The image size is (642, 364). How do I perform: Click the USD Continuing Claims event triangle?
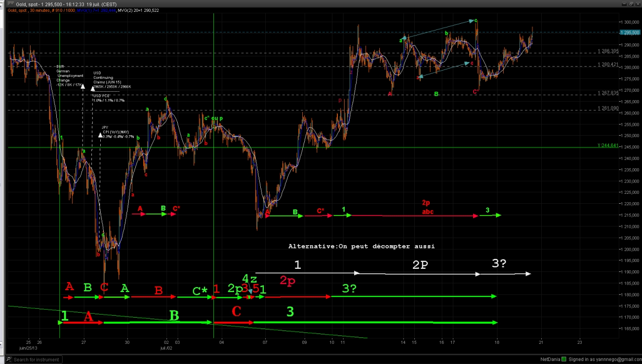(x=92, y=89)
